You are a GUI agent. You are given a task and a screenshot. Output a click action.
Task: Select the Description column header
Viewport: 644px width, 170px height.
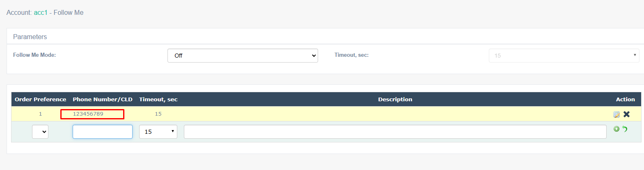click(395, 99)
